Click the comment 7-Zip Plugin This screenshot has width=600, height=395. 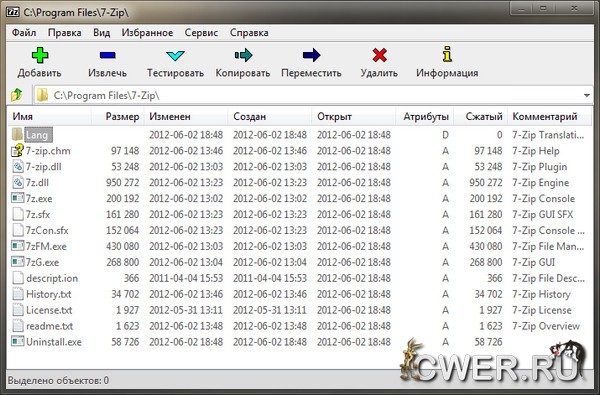[540, 167]
